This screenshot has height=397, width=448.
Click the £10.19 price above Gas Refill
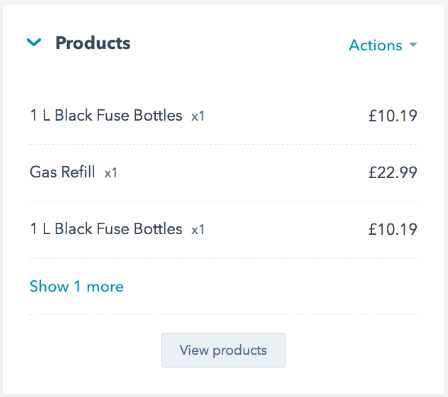click(393, 116)
